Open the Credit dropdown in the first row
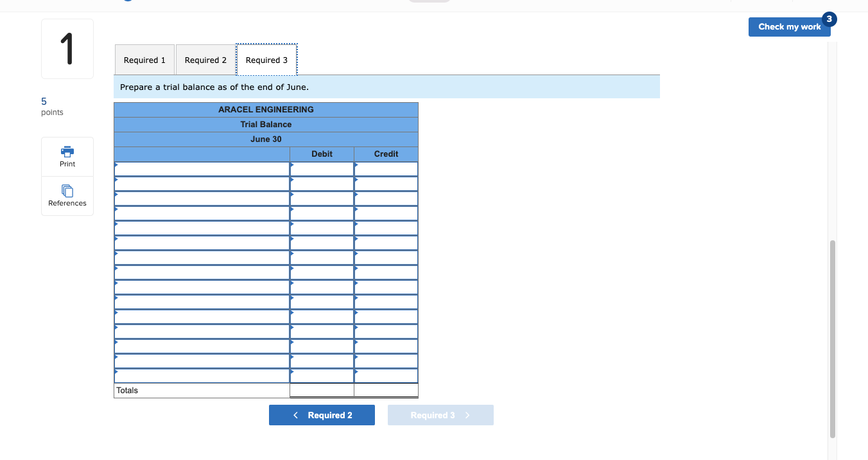This screenshot has height=460, width=868. click(x=385, y=168)
